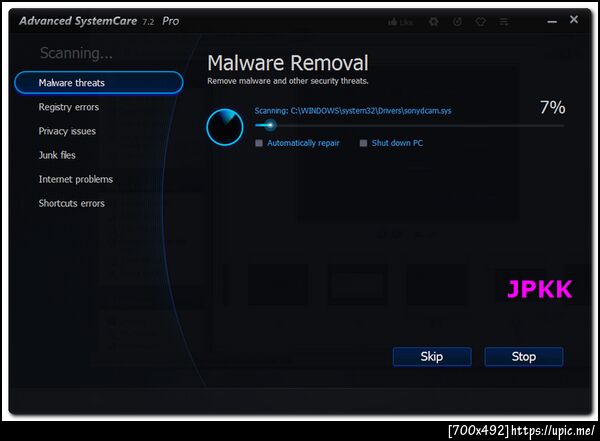Image resolution: width=600 pixels, height=441 pixels.
Task: Select Shortcuts errors in the sidebar
Action: (72, 203)
